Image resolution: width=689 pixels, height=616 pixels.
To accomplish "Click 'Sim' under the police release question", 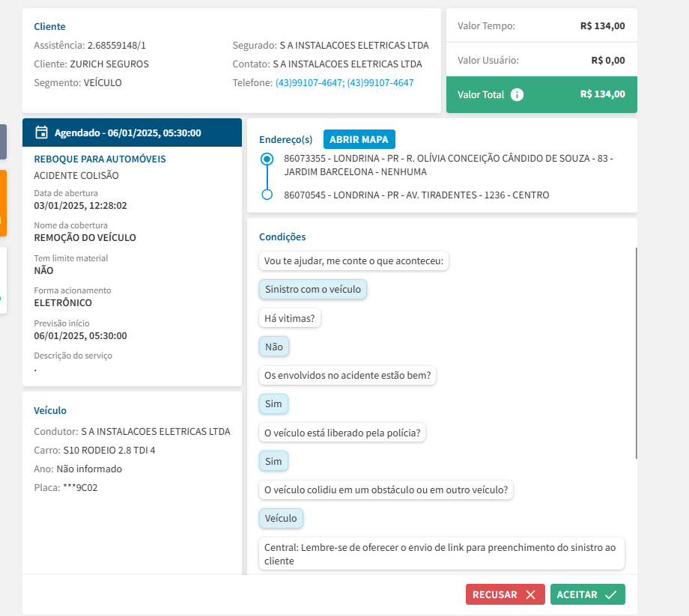I will coord(273,461).
